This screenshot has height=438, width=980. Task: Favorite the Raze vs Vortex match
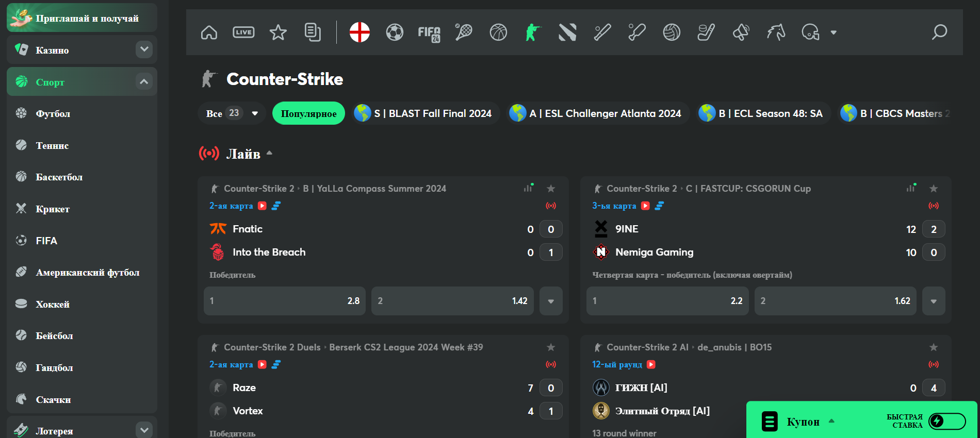coord(551,347)
